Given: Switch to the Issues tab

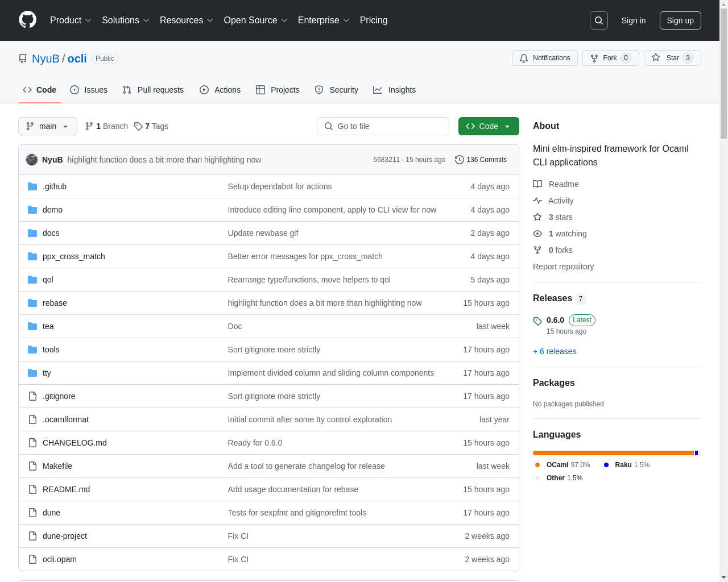Looking at the screenshot, I should [x=89, y=90].
